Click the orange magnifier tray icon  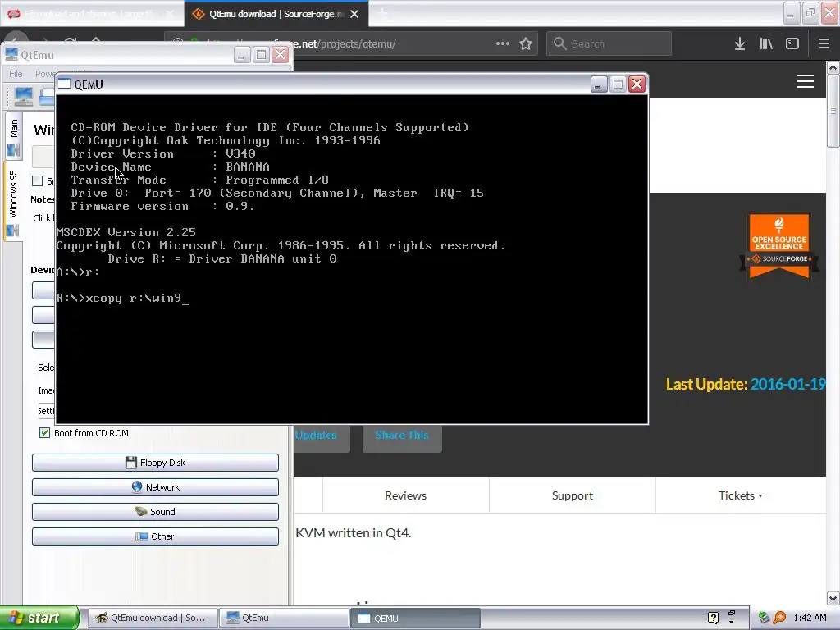(779, 618)
